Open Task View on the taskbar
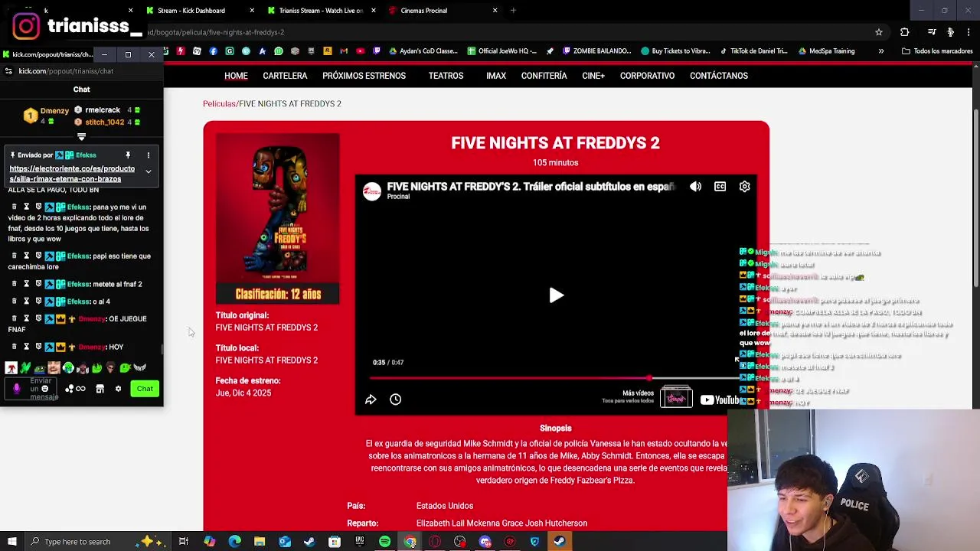Screen dimensions: 980x551 (184, 542)
